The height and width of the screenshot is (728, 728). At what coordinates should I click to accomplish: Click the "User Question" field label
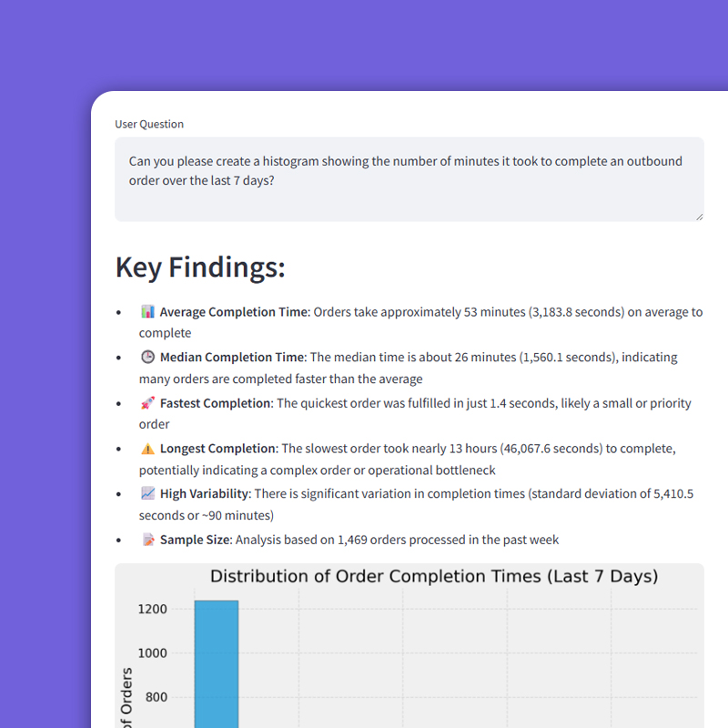tap(149, 124)
